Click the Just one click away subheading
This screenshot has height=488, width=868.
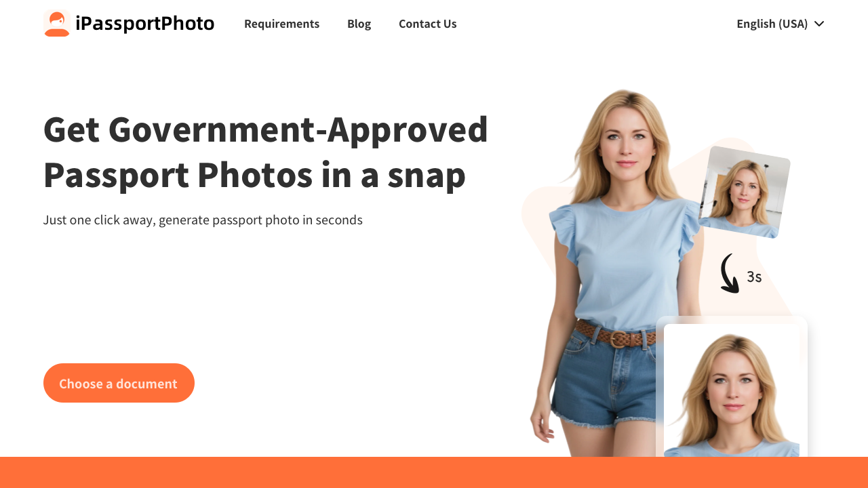coord(203,220)
